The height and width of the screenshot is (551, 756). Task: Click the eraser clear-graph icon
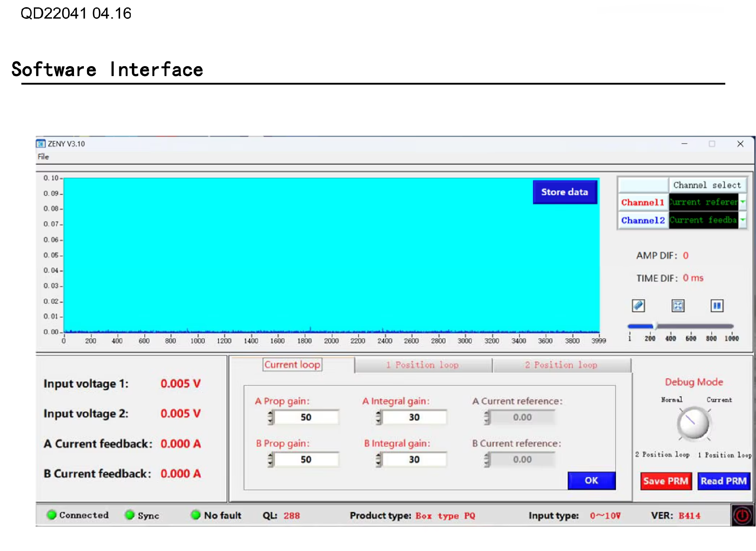(638, 305)
